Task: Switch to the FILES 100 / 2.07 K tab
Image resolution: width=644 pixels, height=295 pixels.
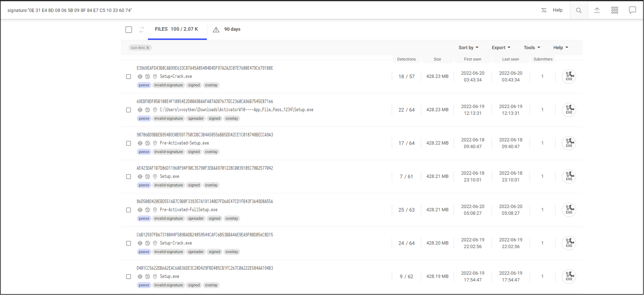Action: [x=177, y=29]
